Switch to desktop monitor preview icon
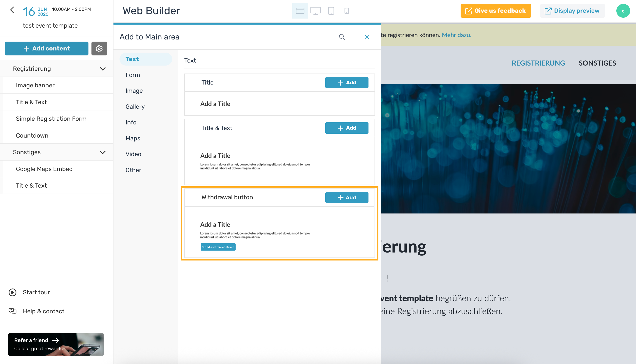 315,11
